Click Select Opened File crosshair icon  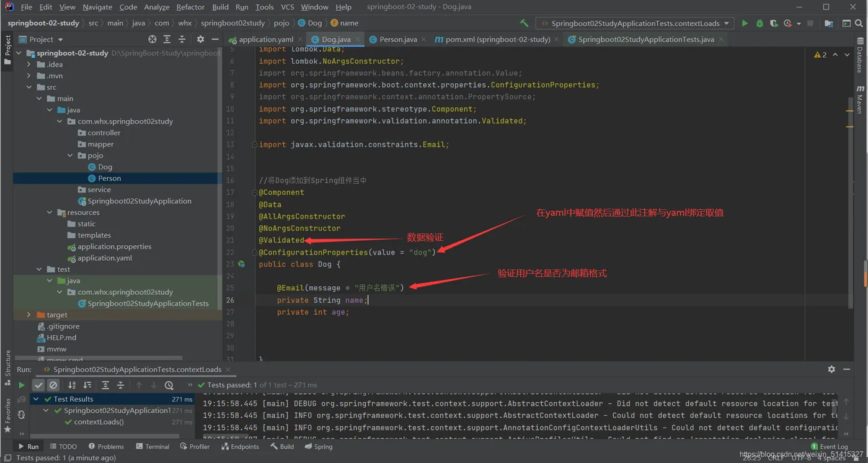tap(153, 39)
